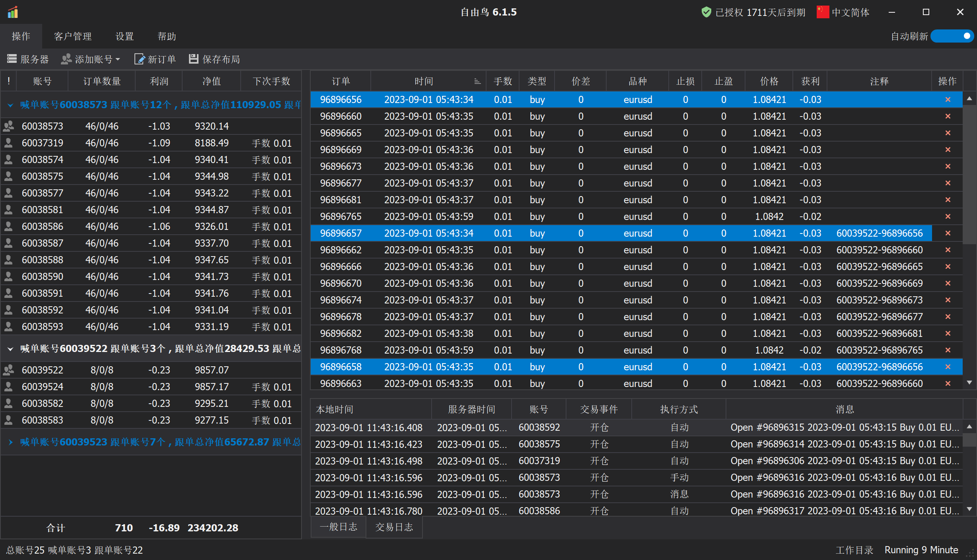Screen dimensions: 977x560
Task: Click the sort indicator in 时间 column
Action: point(477,82)
